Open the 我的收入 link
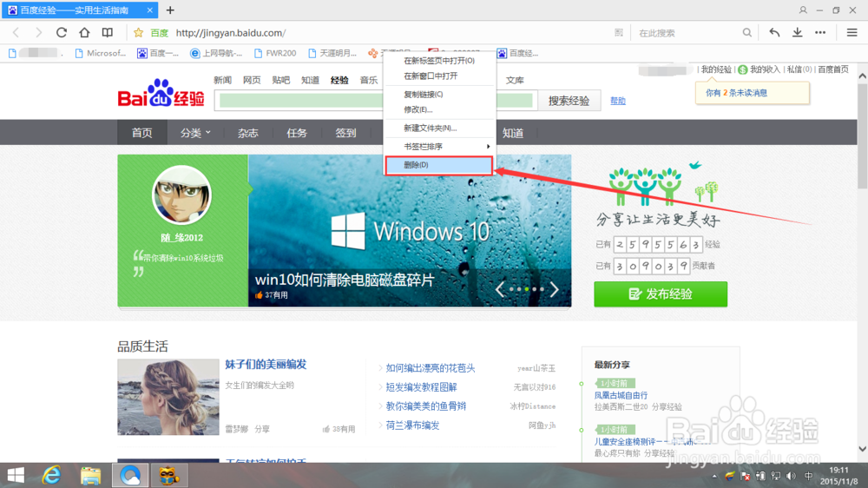 765,69
